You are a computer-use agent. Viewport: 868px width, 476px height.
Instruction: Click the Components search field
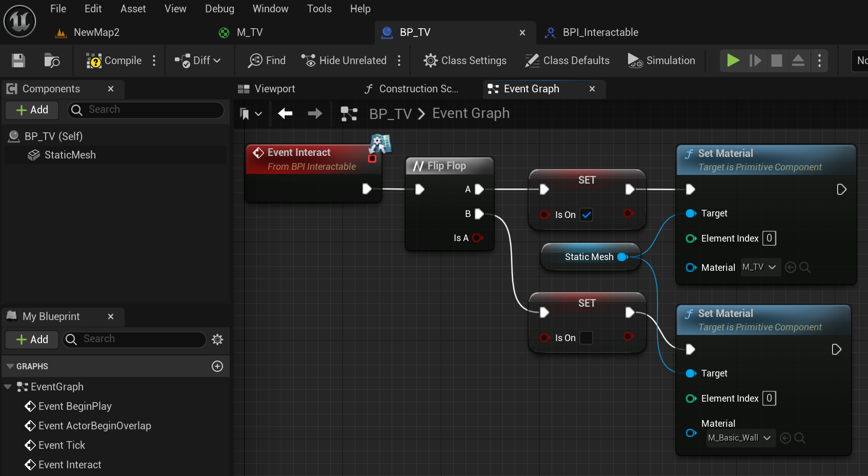(146, 110)
